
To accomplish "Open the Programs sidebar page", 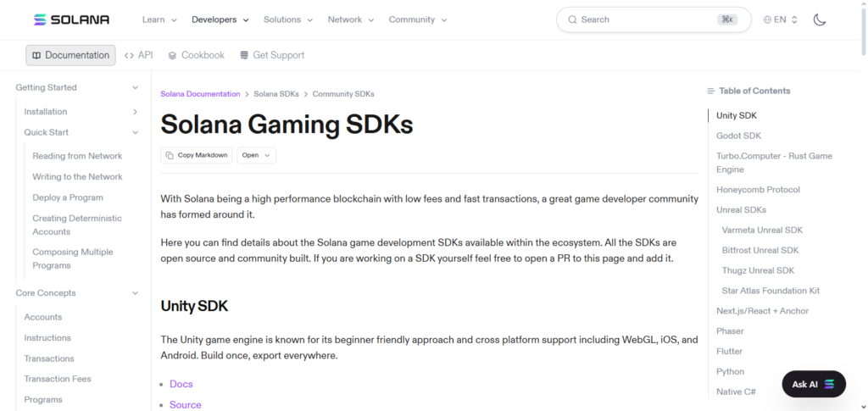I will tap(43, 400).
